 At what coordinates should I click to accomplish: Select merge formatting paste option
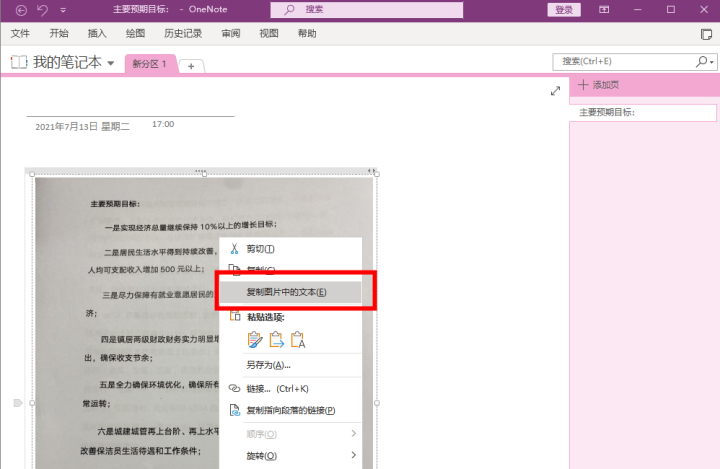276,340
